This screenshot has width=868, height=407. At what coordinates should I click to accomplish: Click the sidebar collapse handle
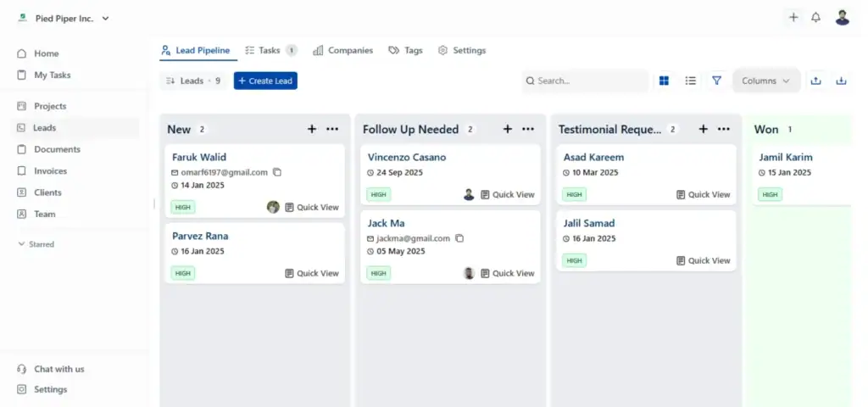(154, 203)
